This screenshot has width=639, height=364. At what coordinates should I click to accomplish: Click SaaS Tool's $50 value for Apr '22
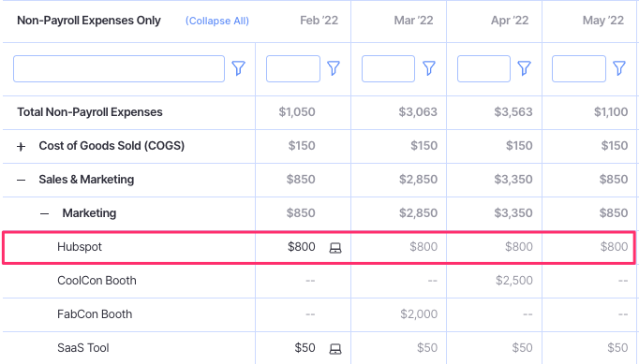[523, 348]
